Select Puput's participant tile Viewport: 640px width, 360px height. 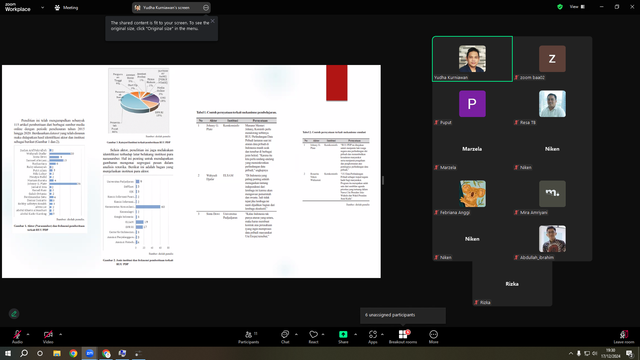point(472,104)
